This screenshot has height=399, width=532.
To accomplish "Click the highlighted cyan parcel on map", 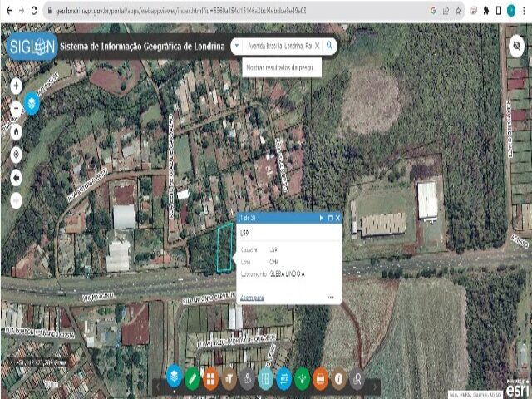I will pos(224,248).
